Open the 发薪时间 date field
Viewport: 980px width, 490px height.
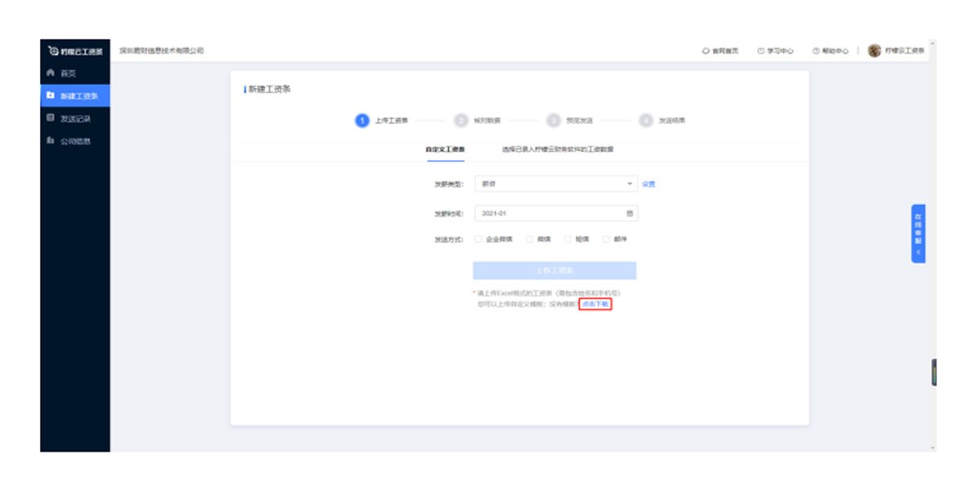tap(555, 213)
